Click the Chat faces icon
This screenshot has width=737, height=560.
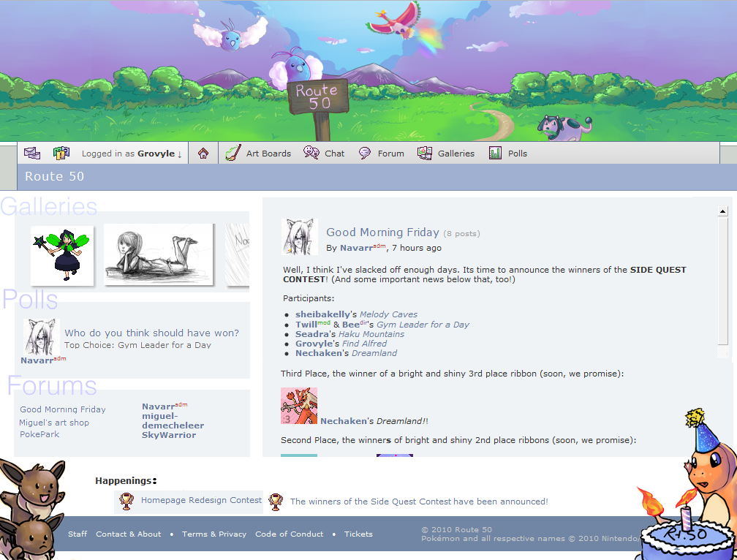coord(311,153)
